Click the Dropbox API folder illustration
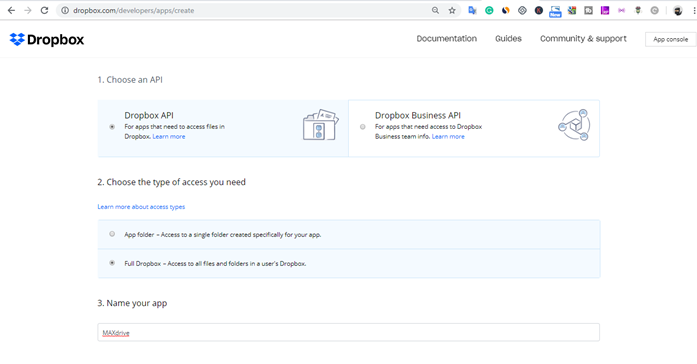The image size is (697, 364). click(320, 125)
